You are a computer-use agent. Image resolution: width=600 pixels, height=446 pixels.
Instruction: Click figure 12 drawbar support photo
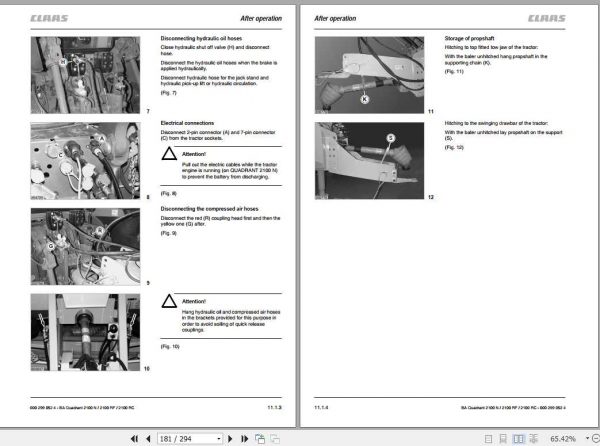[x=369, y=161]
